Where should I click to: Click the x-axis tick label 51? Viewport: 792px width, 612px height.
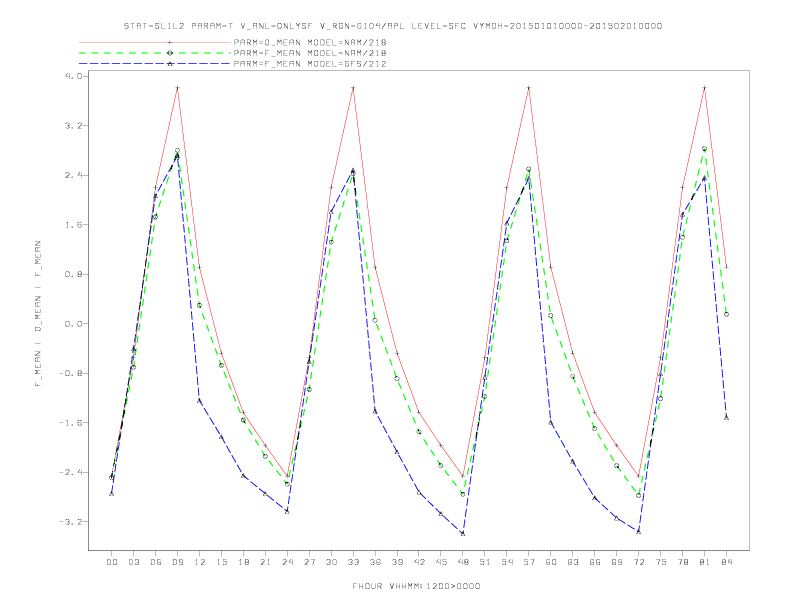(485, 562)
